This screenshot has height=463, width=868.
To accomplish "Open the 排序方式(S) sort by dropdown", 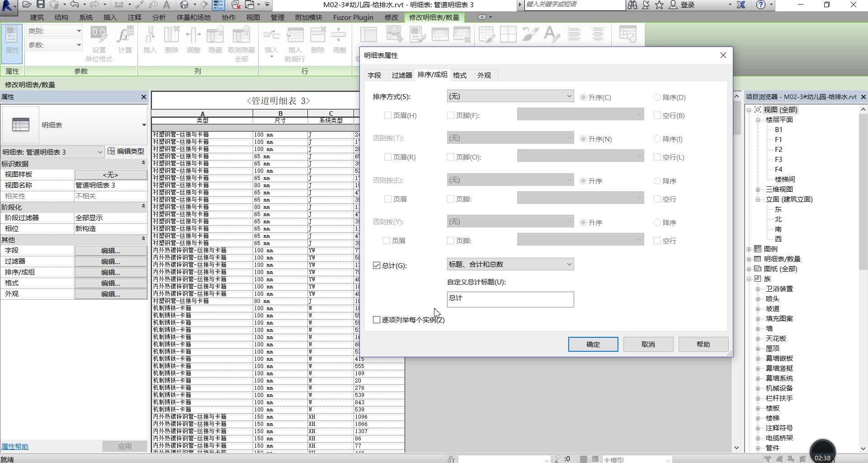I will click(x=510, y=96).
